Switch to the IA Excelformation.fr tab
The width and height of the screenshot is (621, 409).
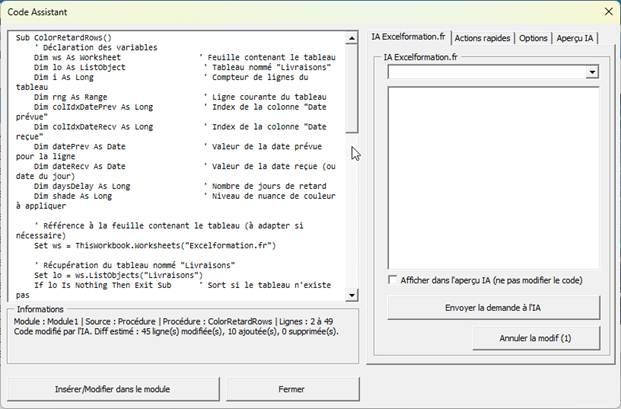coord(408,37)
